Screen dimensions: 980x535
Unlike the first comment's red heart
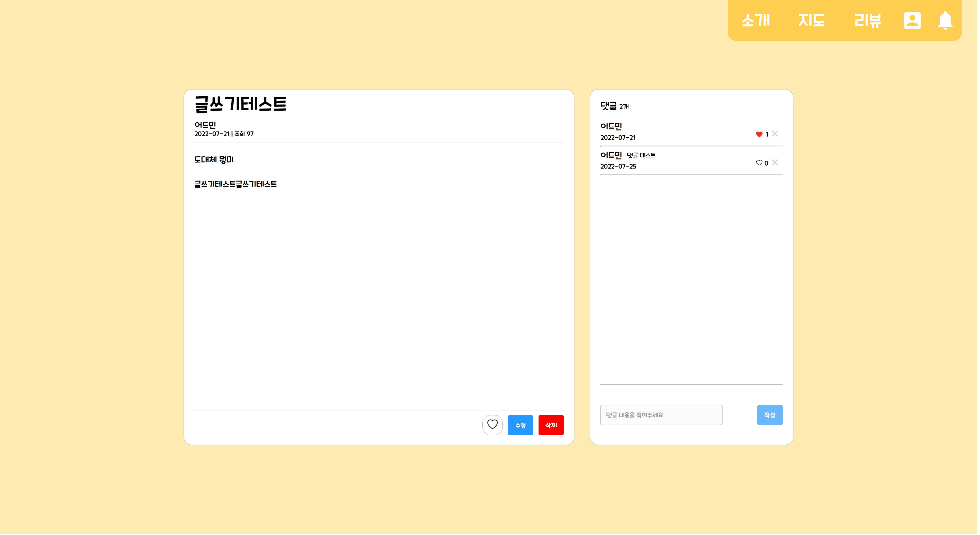759,134
